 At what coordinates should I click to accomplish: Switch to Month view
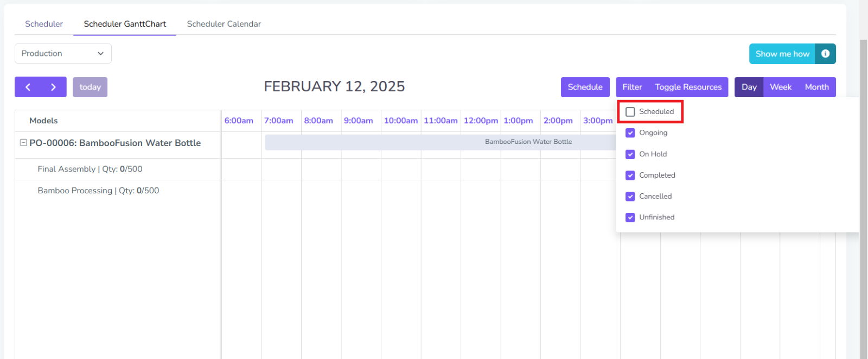(x=816, y=87)
